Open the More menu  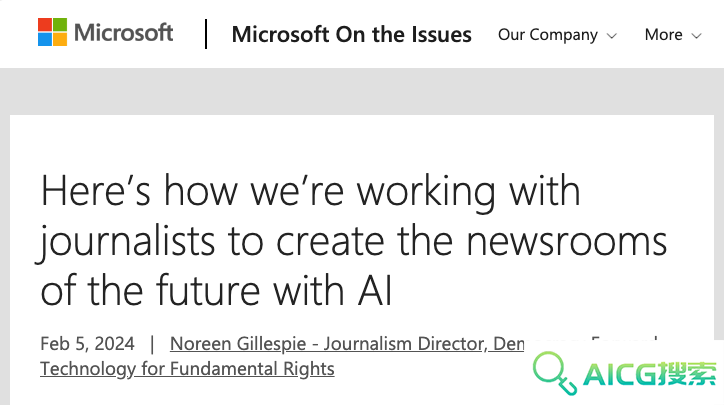click(673, 35)
